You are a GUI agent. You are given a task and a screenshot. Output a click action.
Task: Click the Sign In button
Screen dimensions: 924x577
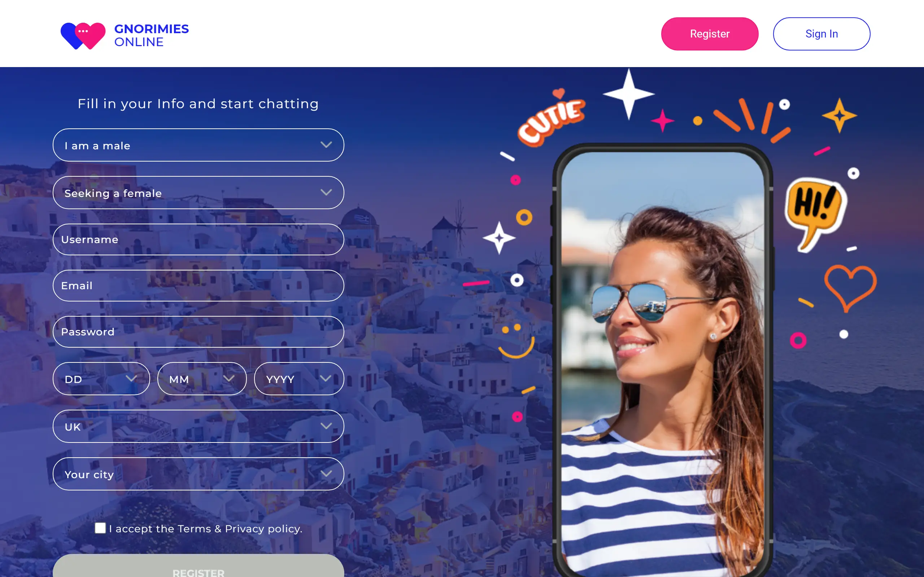pyautogui.click(x=821, y=34)
